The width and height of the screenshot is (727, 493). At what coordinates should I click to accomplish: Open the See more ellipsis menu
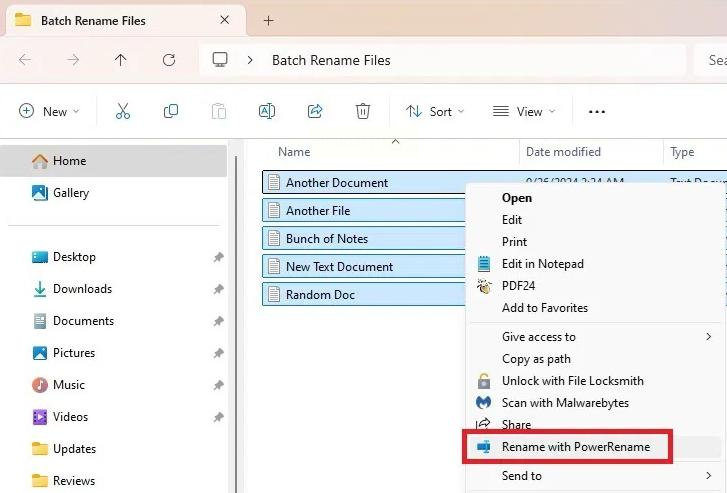[x=596, y=112]
